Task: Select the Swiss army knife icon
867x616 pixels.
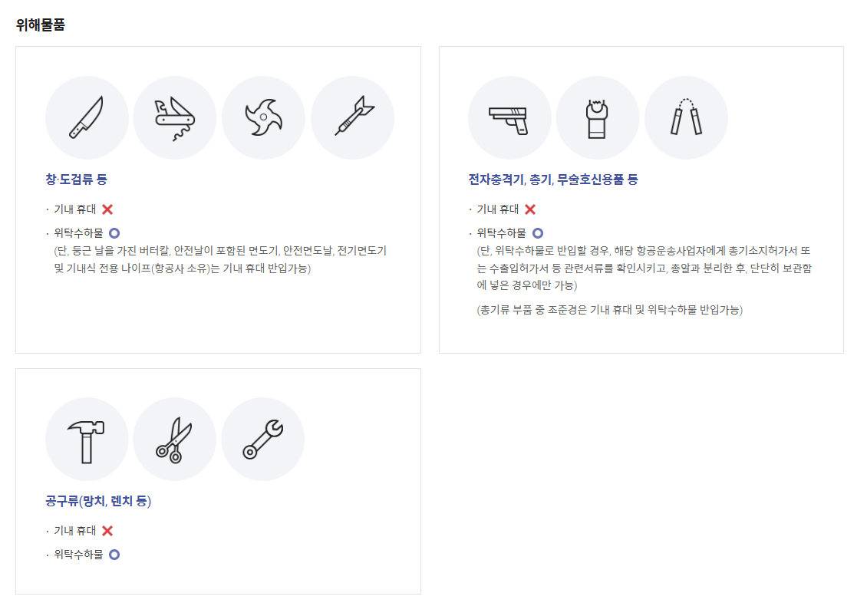Action: (175, 117)
